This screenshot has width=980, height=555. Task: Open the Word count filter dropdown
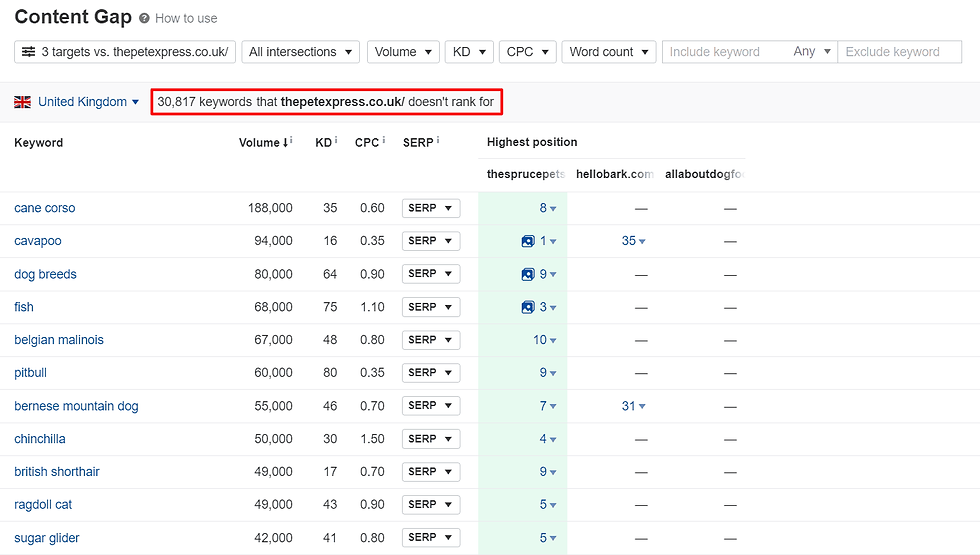coord(609,52)
